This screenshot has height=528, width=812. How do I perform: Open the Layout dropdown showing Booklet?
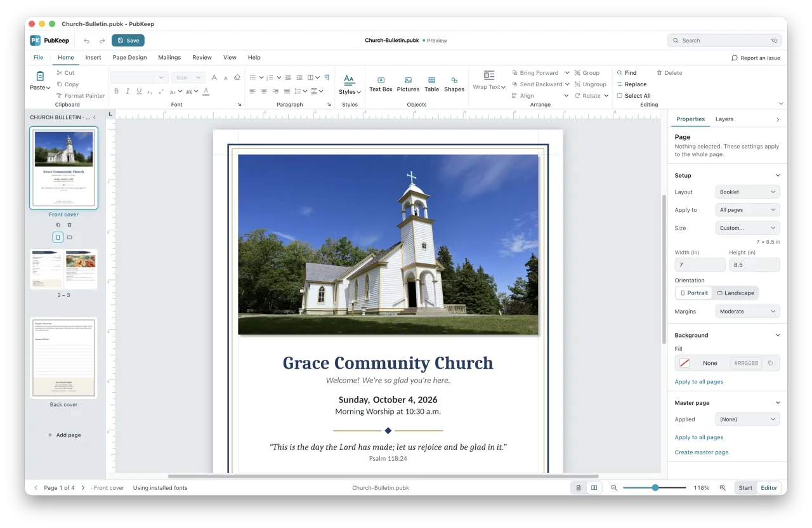747,192
